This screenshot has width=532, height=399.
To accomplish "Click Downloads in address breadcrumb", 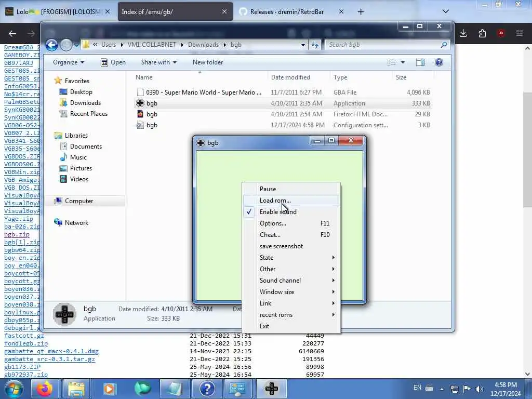I will click(203, 45).
